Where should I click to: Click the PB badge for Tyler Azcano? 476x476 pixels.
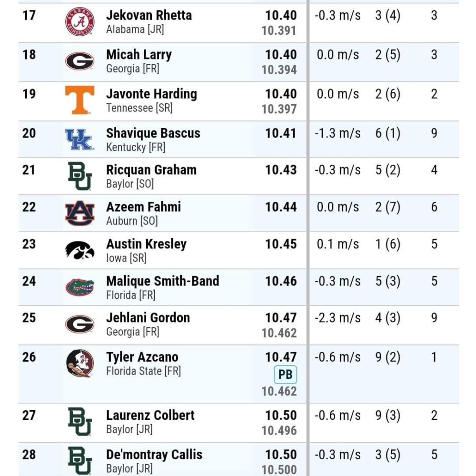click(285, 375)
